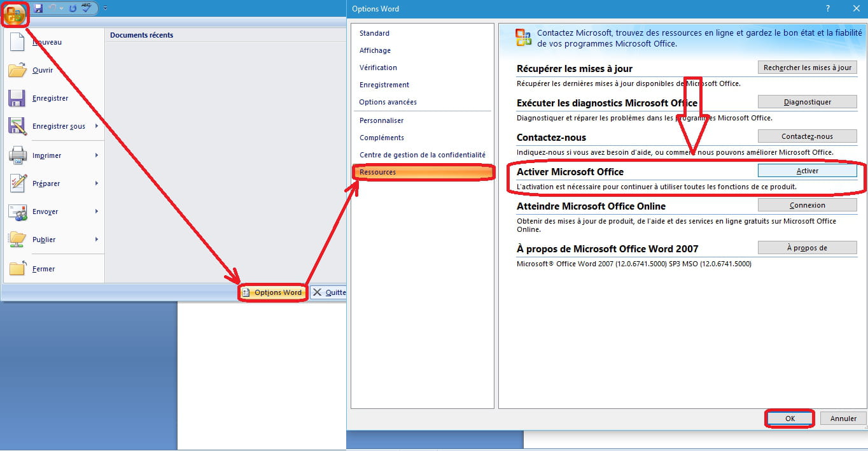Click Annuler to cancel the dialog
The width and height of the screenshot is (868, 451).
tap(843, 419)
